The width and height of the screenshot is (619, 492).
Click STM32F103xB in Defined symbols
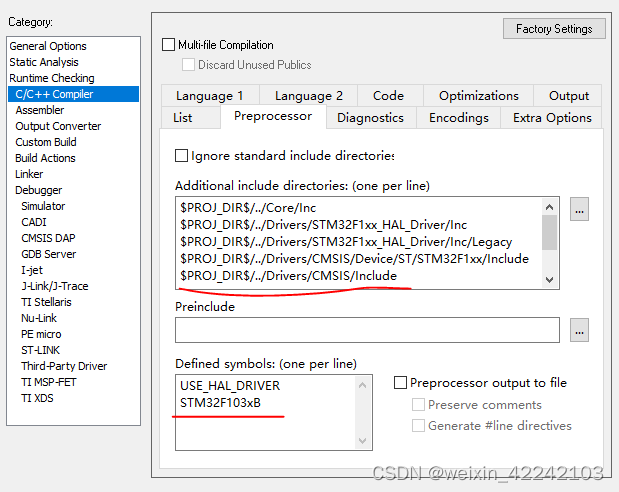[x=220, y=403]
